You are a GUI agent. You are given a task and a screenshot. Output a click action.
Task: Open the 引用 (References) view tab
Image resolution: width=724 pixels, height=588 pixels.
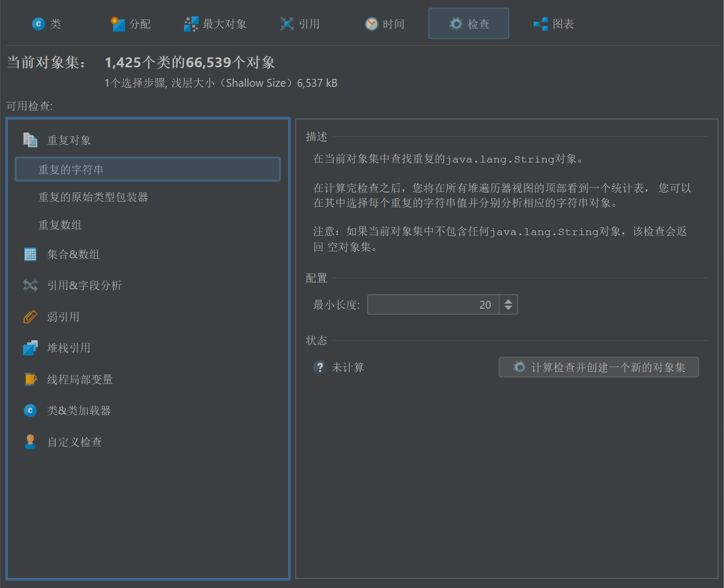300,24
